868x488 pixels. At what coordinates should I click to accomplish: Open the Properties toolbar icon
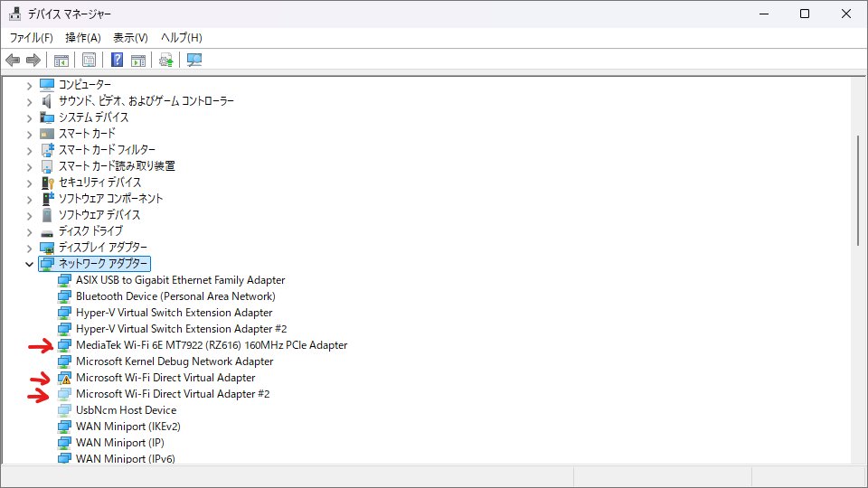click(x=89, y=60)
